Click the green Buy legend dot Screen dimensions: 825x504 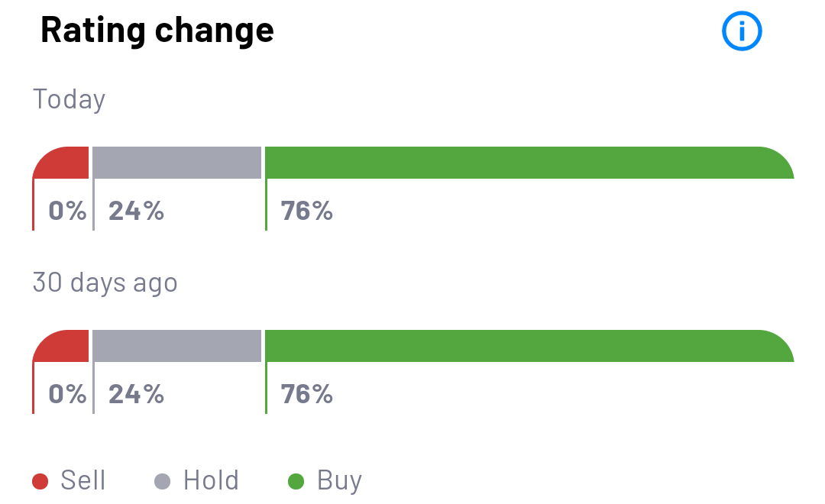296,481
